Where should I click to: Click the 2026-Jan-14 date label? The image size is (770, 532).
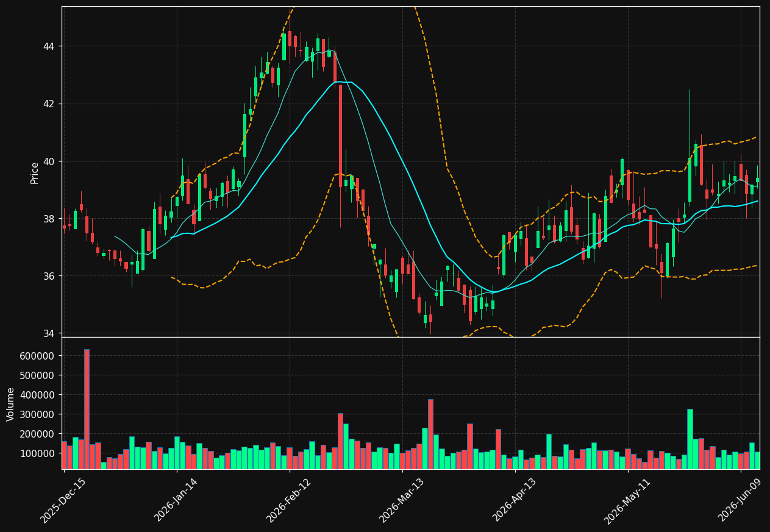click(x=176, y=500)
